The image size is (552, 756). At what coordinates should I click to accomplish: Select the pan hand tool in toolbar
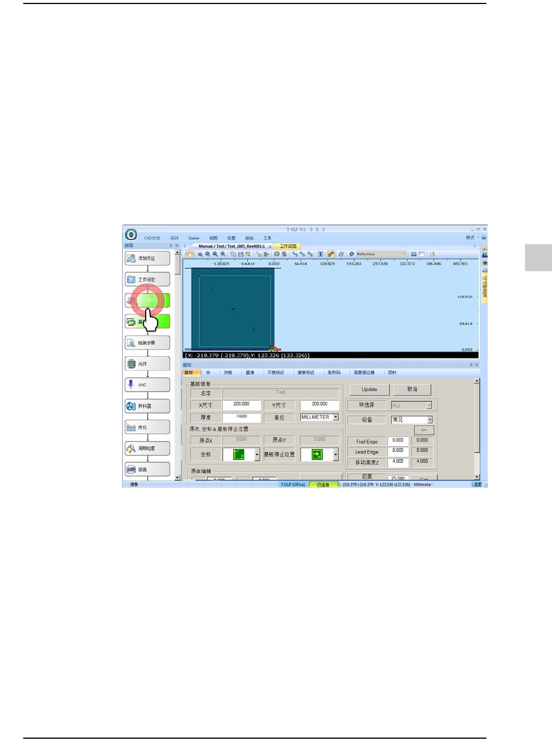tap(189, 254)
